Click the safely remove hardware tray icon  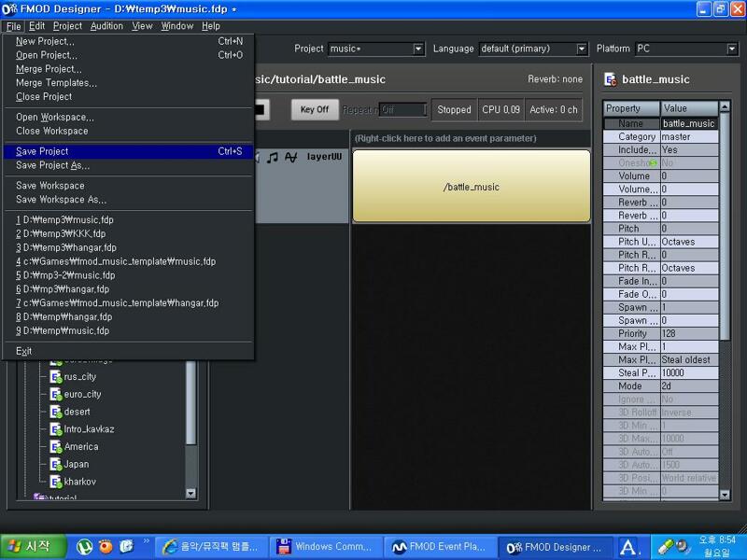(666, 547)
